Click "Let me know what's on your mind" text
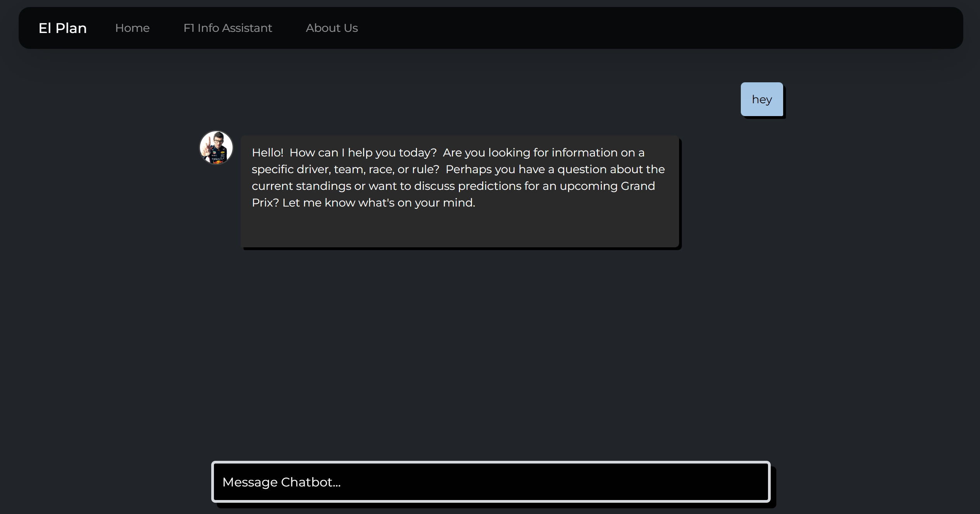980x514 pixels. pos(379,203)
